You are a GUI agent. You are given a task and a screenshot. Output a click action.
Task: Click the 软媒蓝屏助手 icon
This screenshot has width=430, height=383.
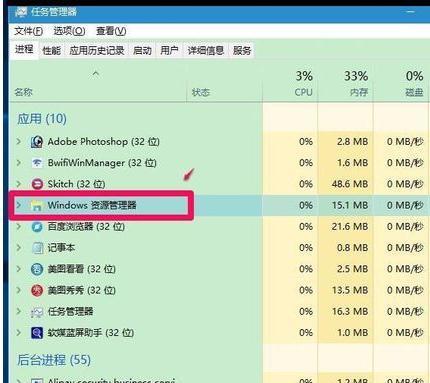point(37,333)
